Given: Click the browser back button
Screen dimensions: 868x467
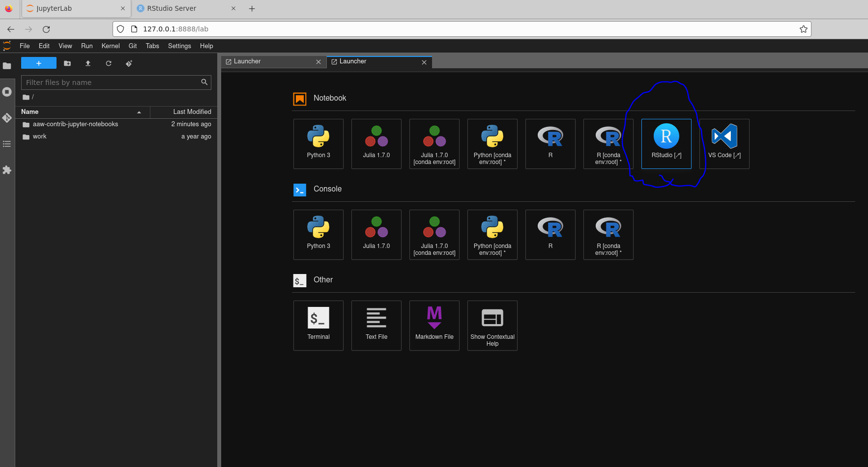Looking at the screenshot, I should 11,29.
